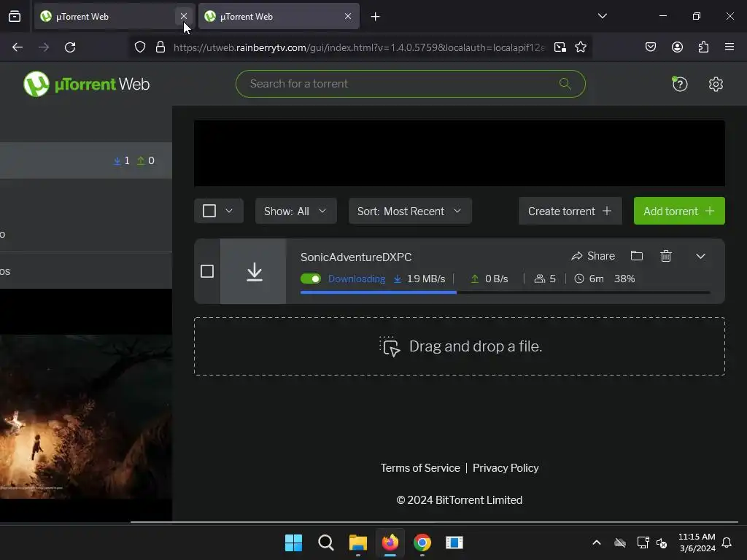Click the sidebar game advertisement image
Screen dimensions: 747x560
[86, 416]
